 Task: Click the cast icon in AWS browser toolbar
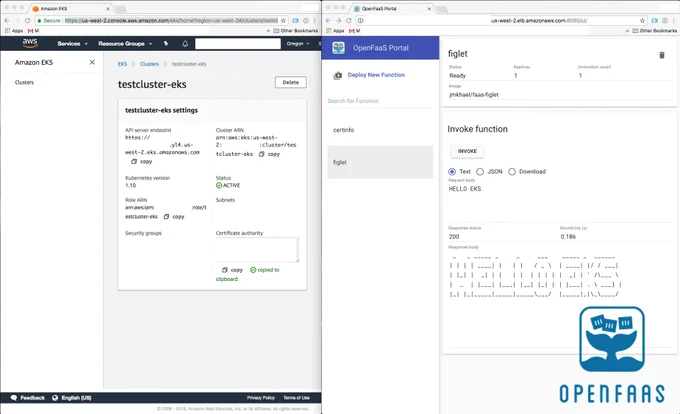pyautogui.click(x=295, y=20)
